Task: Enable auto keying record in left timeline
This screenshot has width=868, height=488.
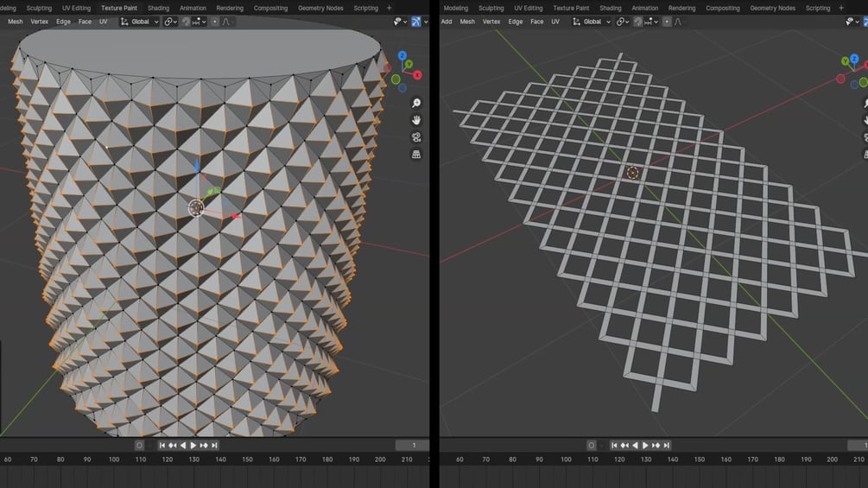Action: [139, 446]
